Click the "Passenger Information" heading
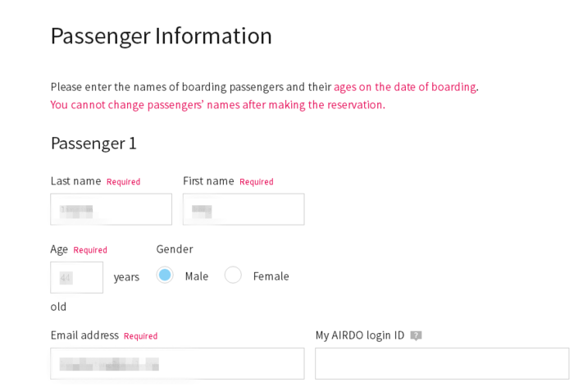The image size is (574, 392). (161, 36)
